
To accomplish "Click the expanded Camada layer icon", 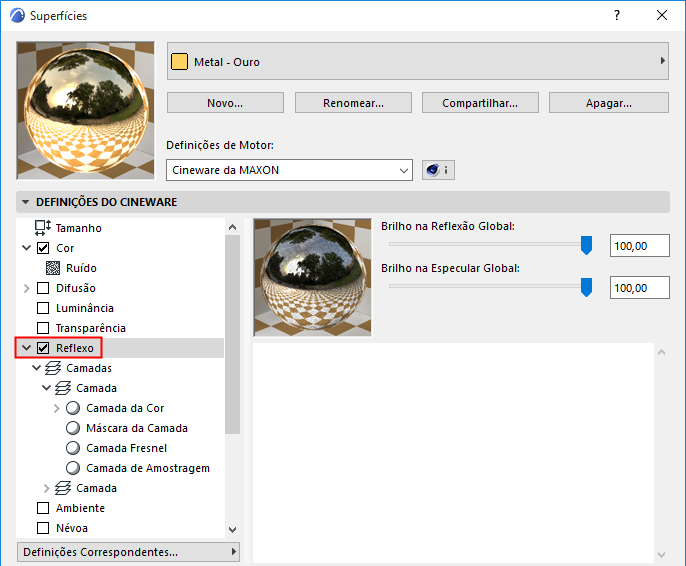I will coord(63,388).
